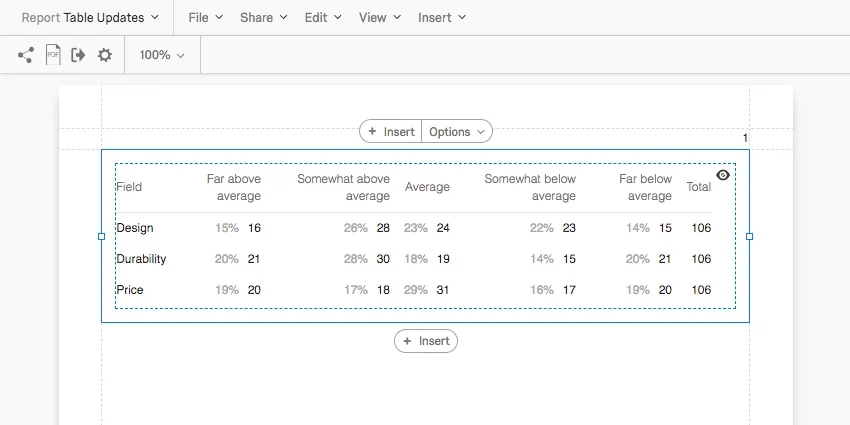Open the 100% zoom dropdown
This screenshot has width=850, height=425.
point(162,55)
